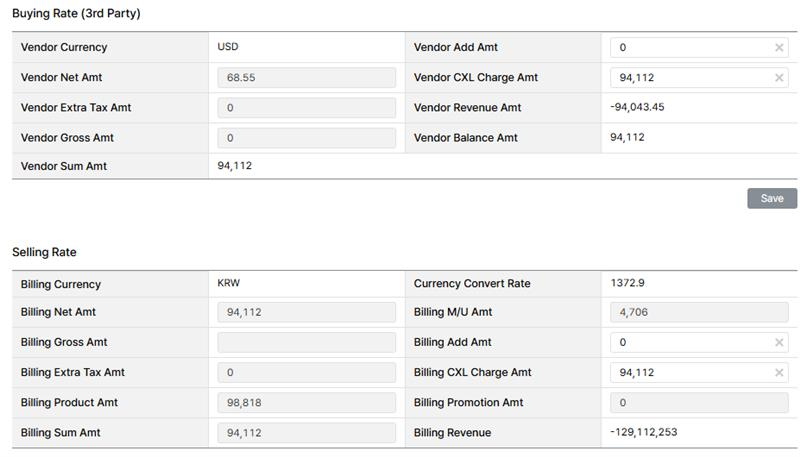Click the Billing M/U Amt field
The height and width of the screenshot is (457, 800).
click(x=699, y=312)
